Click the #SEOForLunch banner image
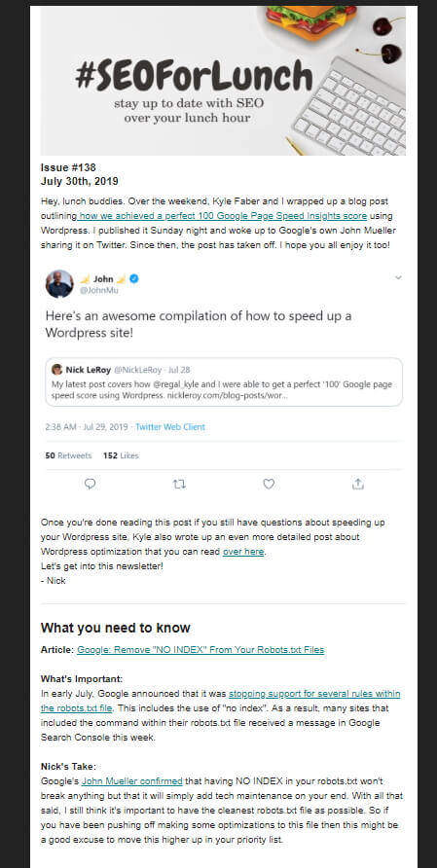The image size is (437, 868). 223,81
